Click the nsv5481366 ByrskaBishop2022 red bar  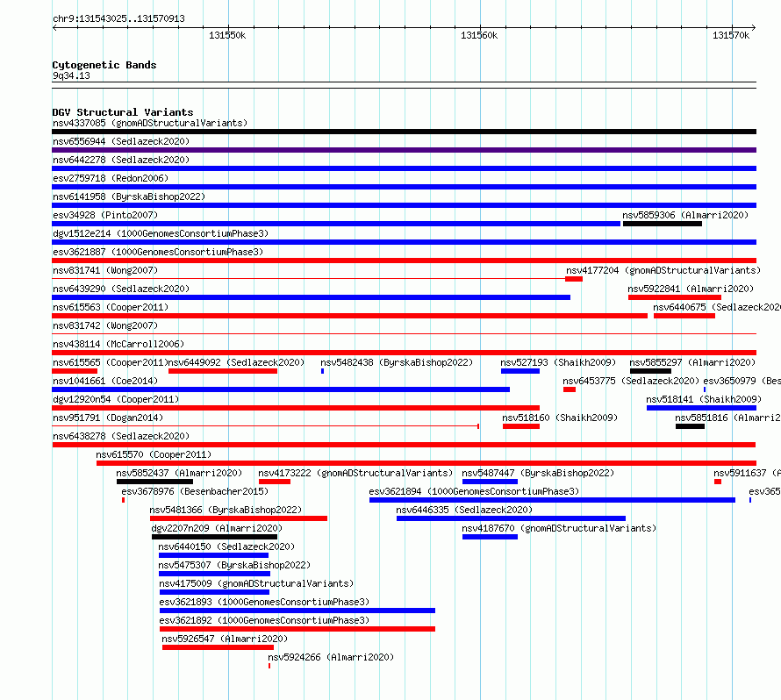pos(239,518)
